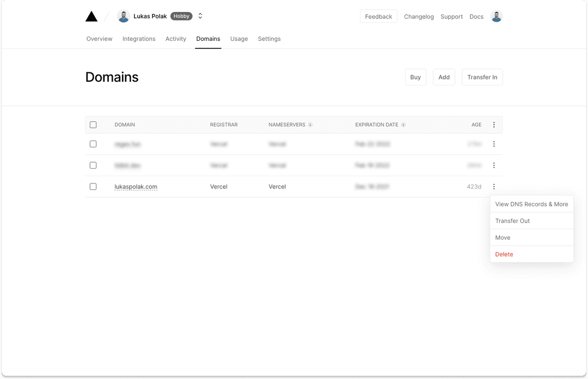Screen dimensions: 588x379
Task: Click the Nameservers column info icon
Action: (310, 125)
